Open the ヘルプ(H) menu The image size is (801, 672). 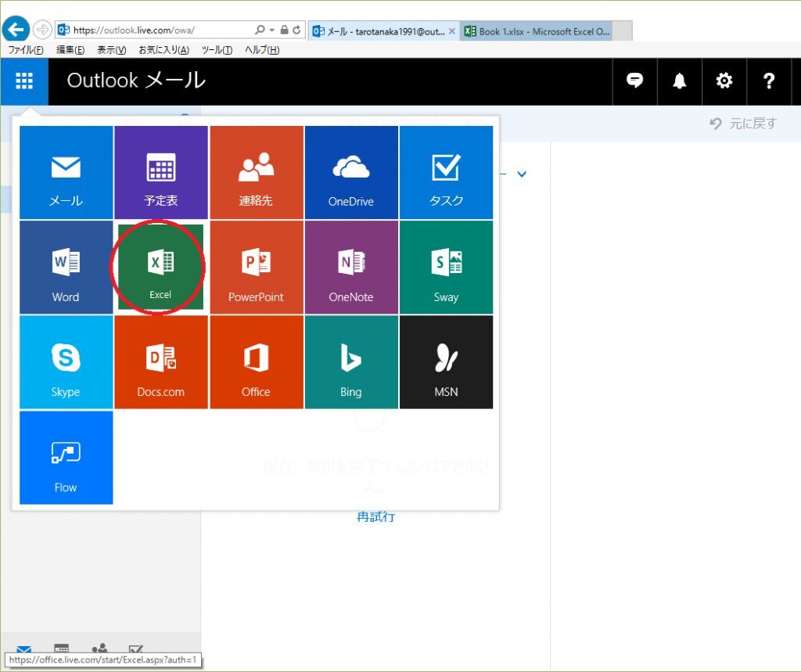coord(261,49)
